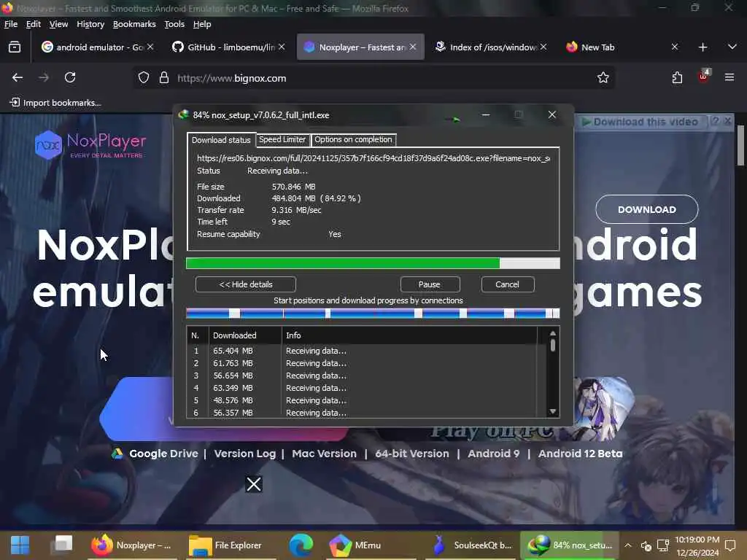Open the History menu
The height and width of the screenshot is (560, 747).
pos(90,24)
